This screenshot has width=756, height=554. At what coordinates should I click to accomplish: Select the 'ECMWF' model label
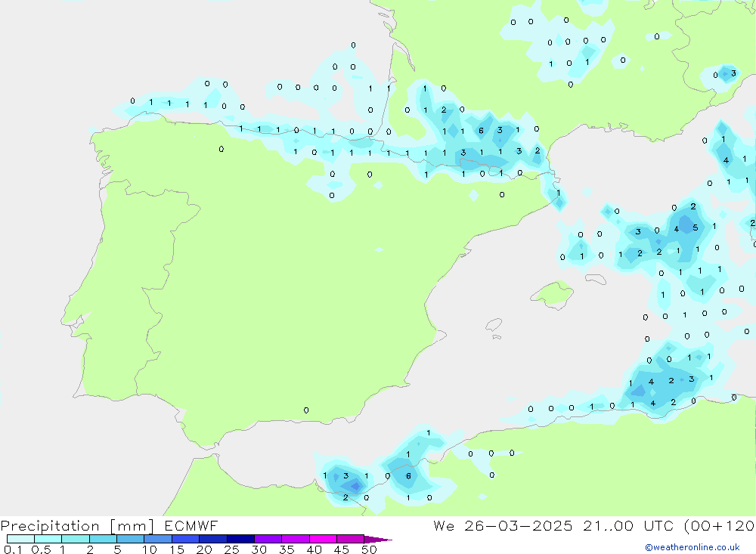coord(191,525)
